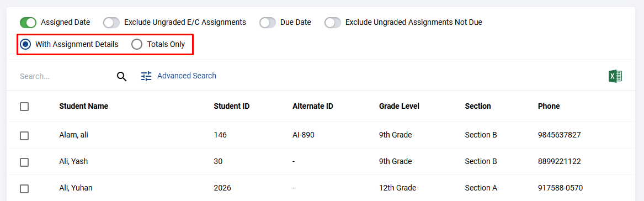
Task: Choose the Totals Only radio option
Action: click(x=137, y=44)
